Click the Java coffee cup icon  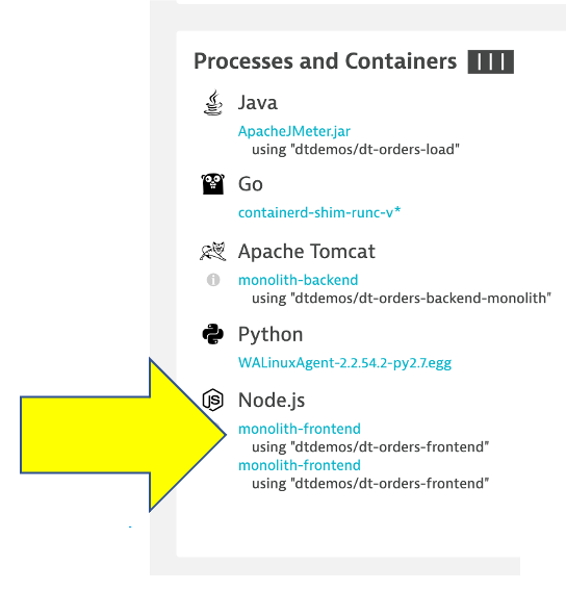click(x=213, y=103)
